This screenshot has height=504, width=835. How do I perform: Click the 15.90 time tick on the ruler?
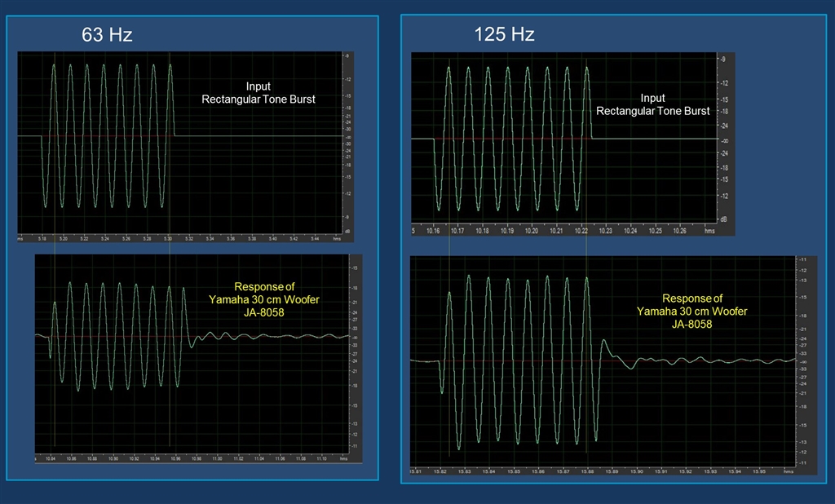(636, 471)
